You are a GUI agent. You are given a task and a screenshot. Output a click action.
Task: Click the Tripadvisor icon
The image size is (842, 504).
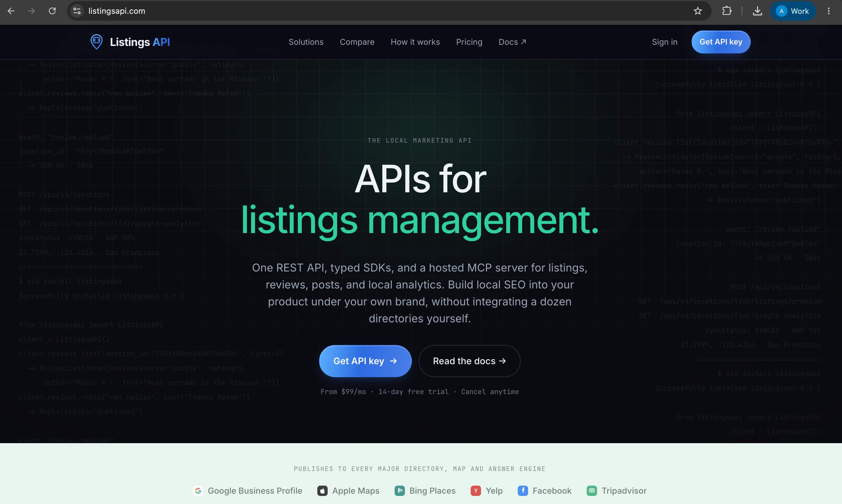point(592,491)
